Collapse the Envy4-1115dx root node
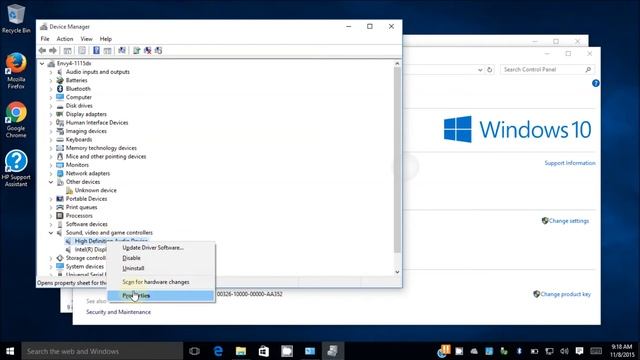 pyautogui.click(x=42, y=64)
